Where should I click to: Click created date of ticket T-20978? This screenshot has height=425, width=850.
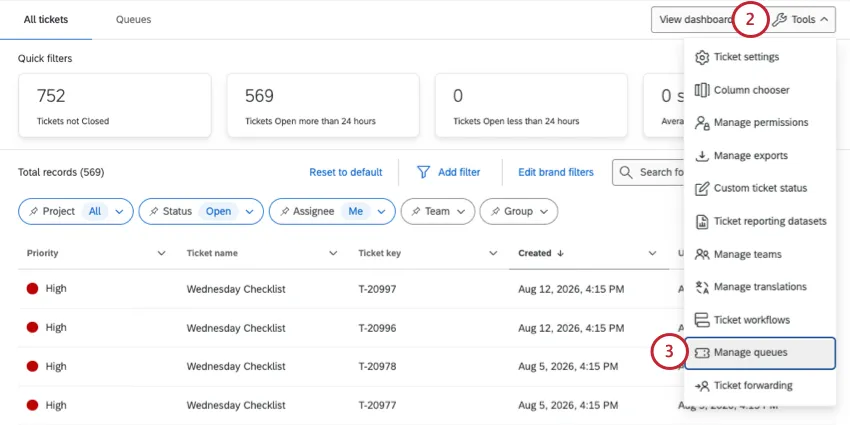[x=568, y=366]
